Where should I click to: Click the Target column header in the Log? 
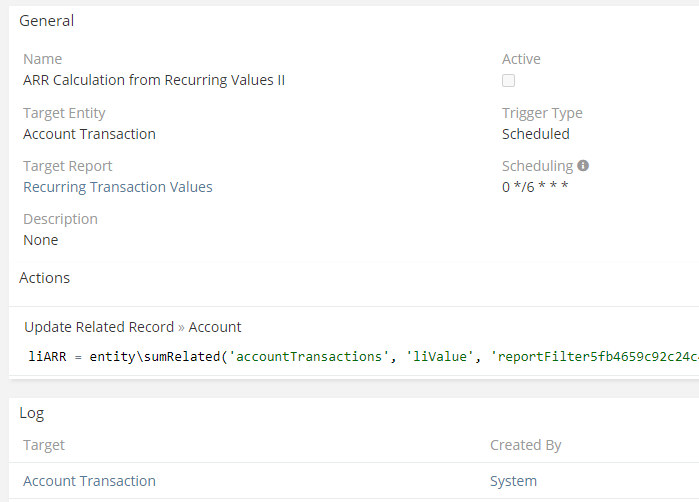click(44, 445)
